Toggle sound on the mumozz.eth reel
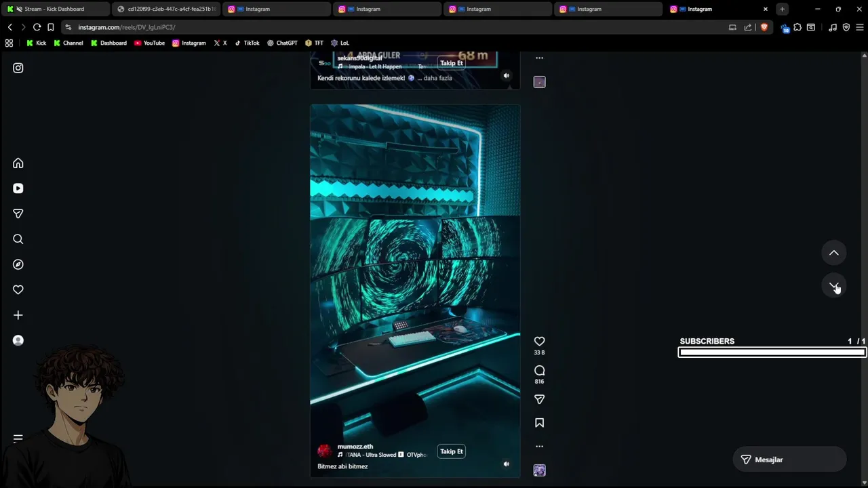Screen dimensions: 868x488 coord(506,464)
